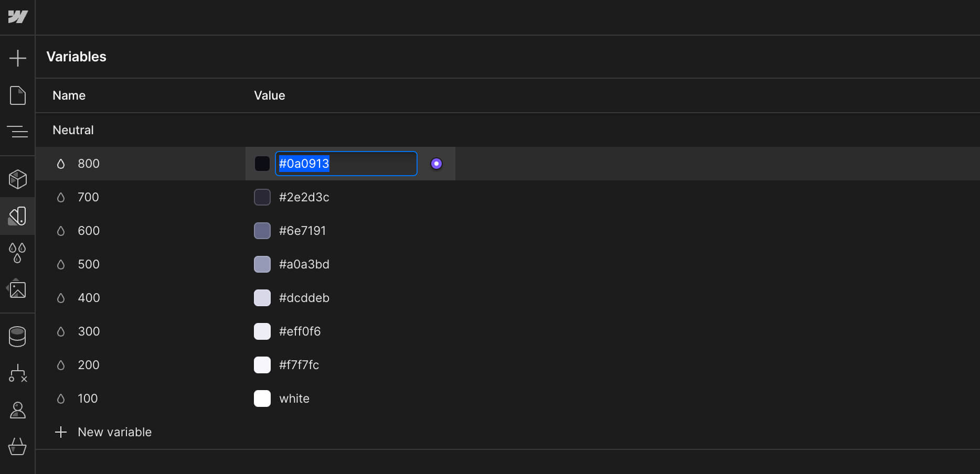Open the Styles panel with the droplets icon
Image resolution: width=980 pixels, height=474 pixels.
pyautogui.click(x=18, y=253)
